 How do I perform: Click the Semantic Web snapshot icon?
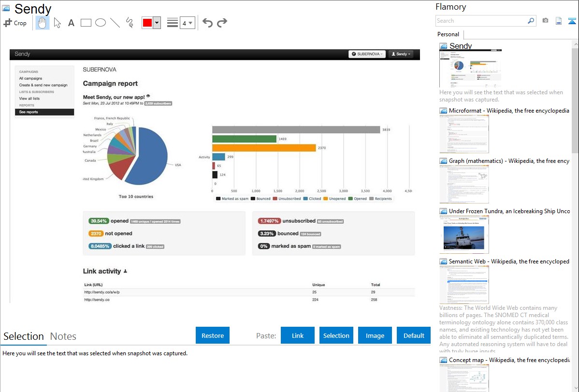pos(443,261)
